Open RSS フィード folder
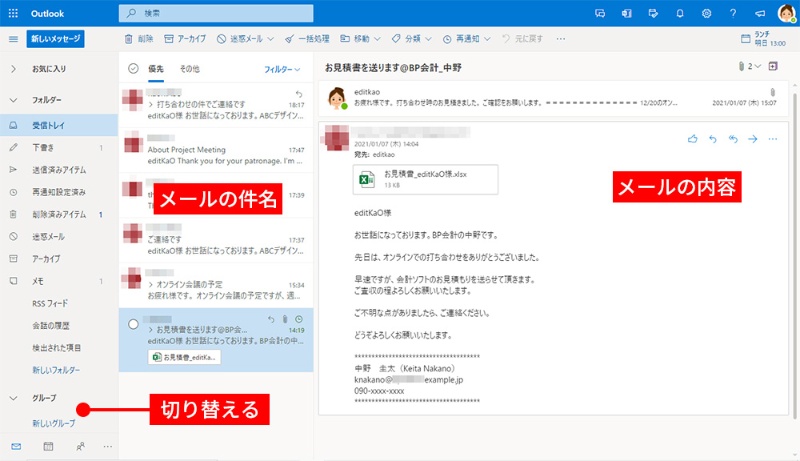The width and height of the screenshot is (800, 461). 59,303
